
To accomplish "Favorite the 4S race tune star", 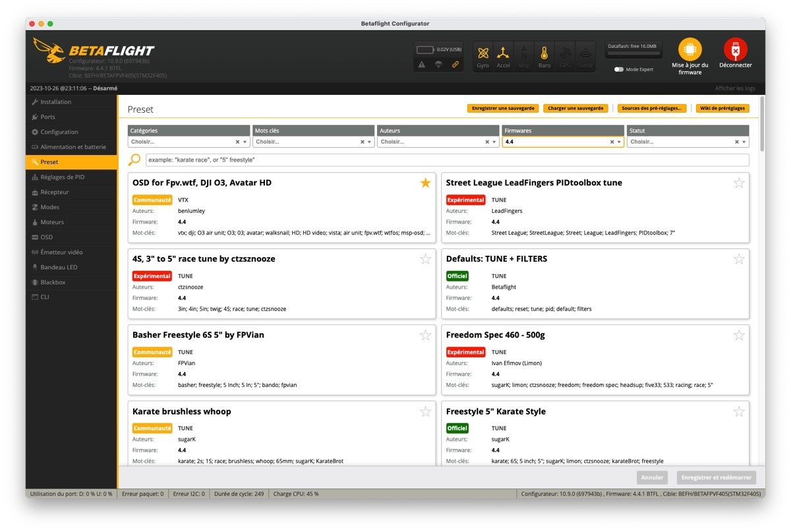I will click(x=425, y=259).
